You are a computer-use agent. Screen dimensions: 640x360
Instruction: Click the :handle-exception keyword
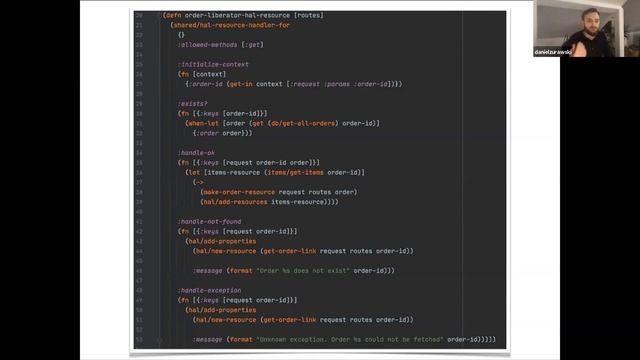coord(209,290)
